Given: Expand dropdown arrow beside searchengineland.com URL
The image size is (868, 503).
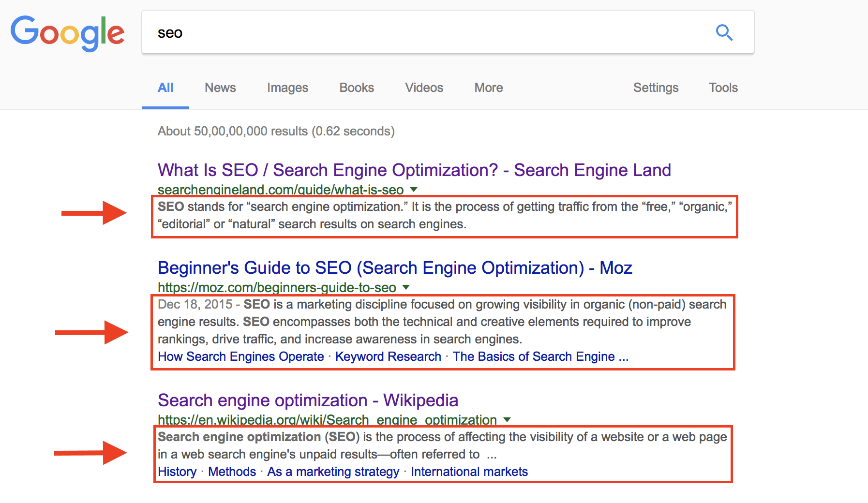Looking at the screenshot, I should (414, 189).
